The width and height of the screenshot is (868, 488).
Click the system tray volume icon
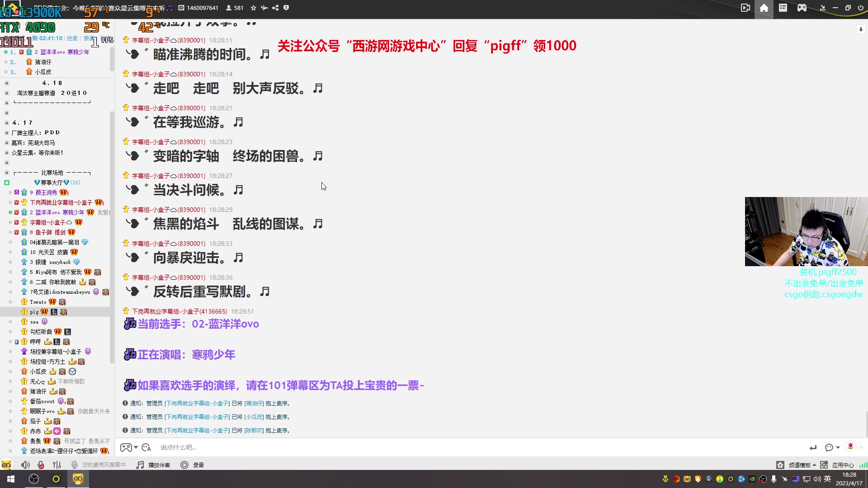coord(817,479)
